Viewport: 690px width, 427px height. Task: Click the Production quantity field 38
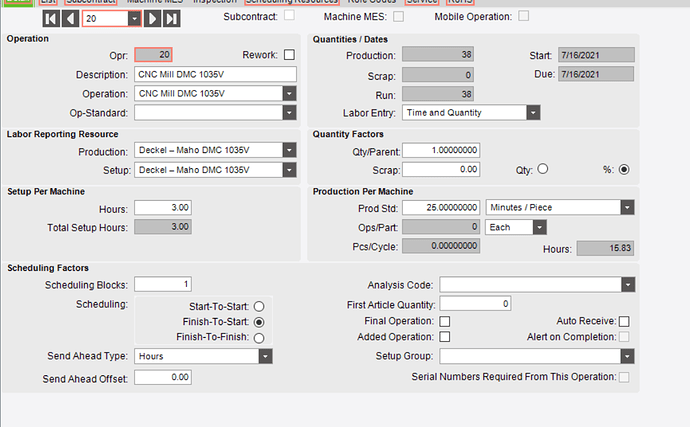(438, 55)
